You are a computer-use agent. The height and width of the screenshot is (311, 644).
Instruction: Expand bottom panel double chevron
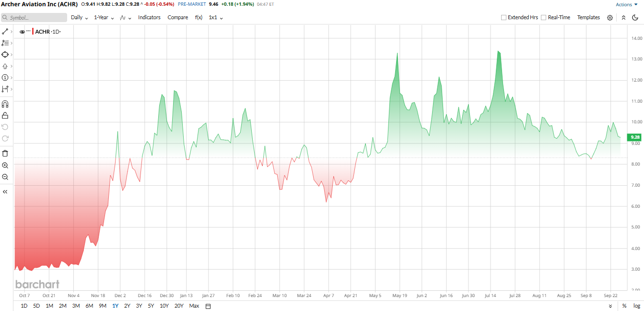610,306
